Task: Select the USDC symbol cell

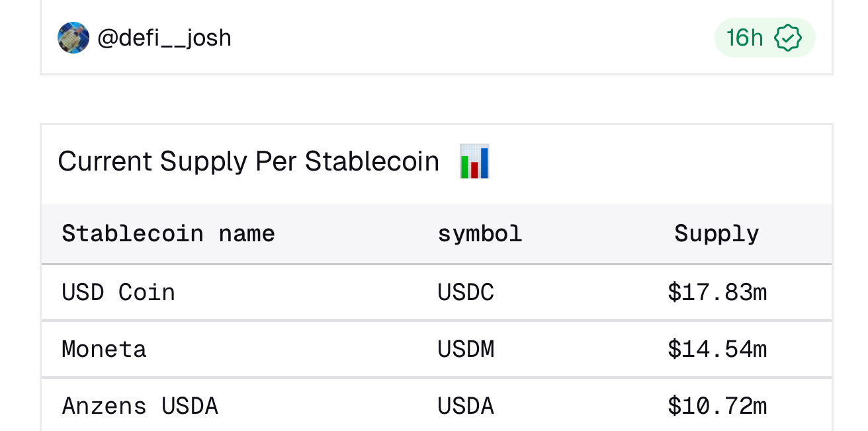Action: [466, 292]
